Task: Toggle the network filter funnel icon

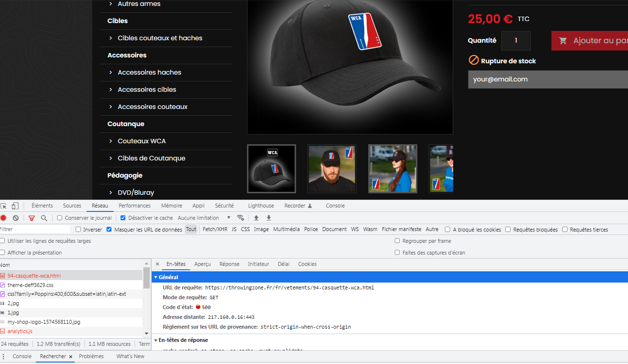Action: pyautogui.click(x=31, y=218)
